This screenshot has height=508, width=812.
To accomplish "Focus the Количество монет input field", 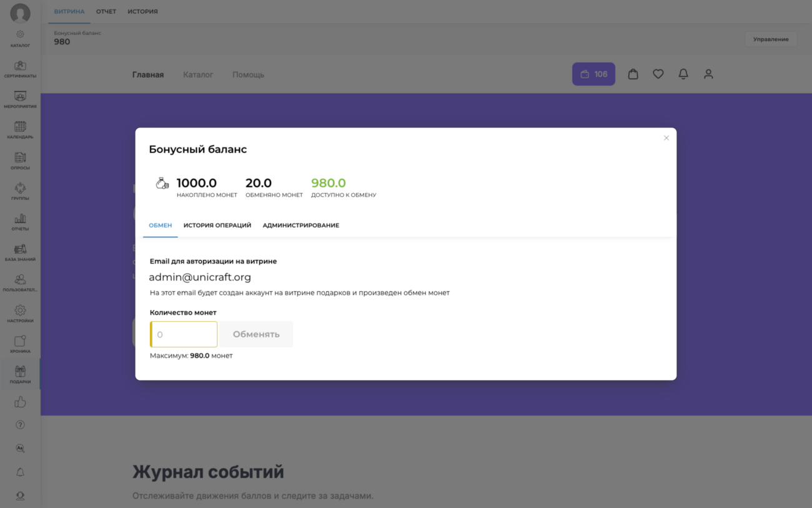I will click(x=184, y=334).
